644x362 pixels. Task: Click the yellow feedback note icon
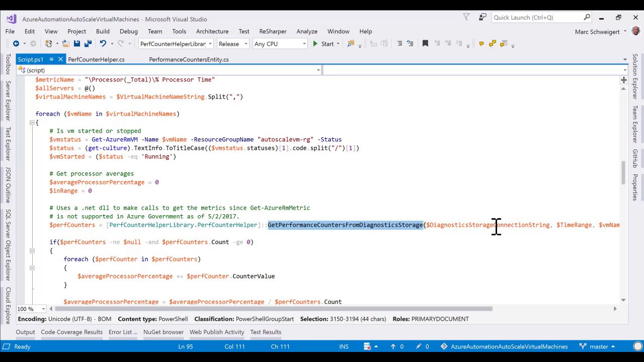pos(481,44)
